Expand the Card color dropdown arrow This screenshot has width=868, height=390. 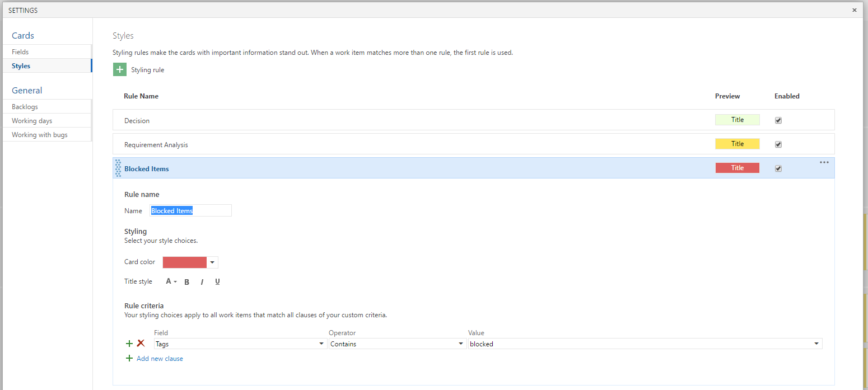coord(212,262)
